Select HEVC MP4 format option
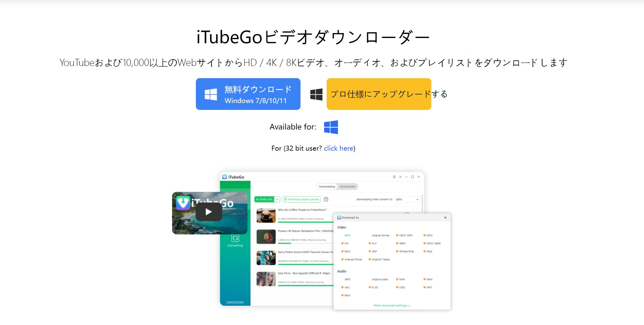Image resolution: width=644 pixels, height=325 pixels. [404, 235]
